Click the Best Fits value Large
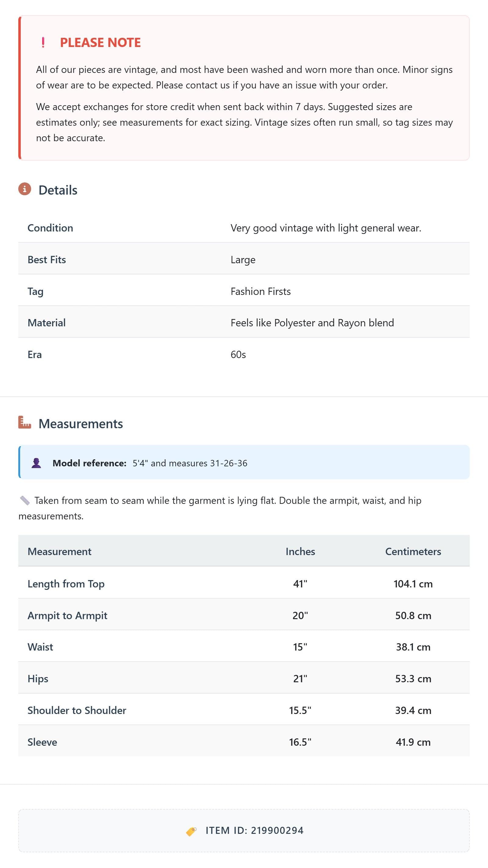 (243, 260)
